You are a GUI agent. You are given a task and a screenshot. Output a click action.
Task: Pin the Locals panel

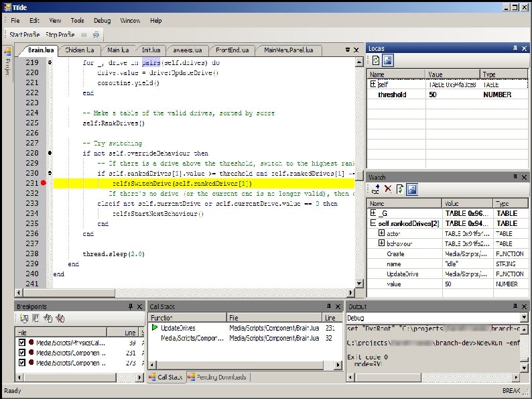[515, 48]
